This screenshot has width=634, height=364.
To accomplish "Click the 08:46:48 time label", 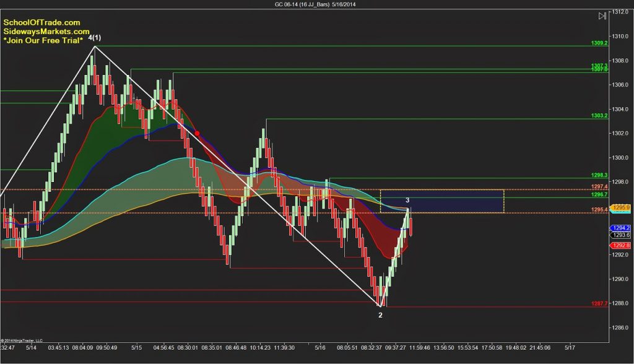I will point(236,347).
